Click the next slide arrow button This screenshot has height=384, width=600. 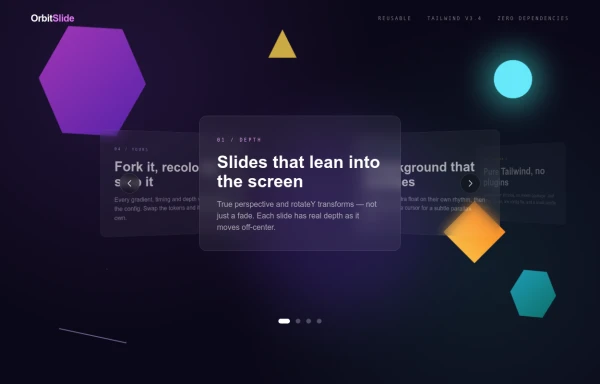pos(470,183)
